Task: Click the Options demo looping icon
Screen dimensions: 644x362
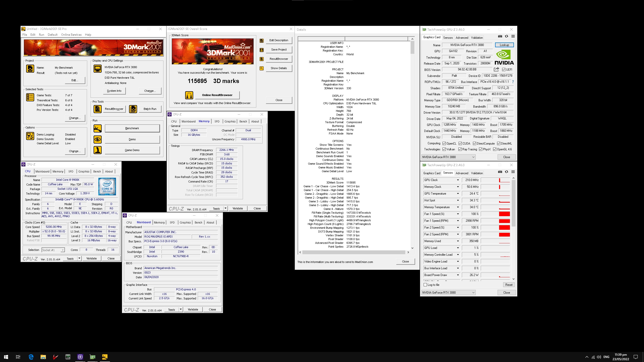Action: click(30, 136)
